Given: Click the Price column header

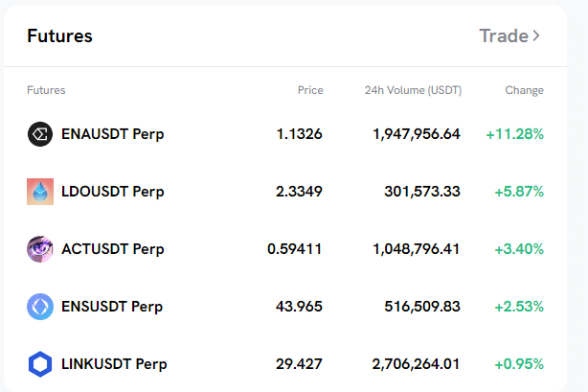Looking at the screenshot, I should pos(310,90).
